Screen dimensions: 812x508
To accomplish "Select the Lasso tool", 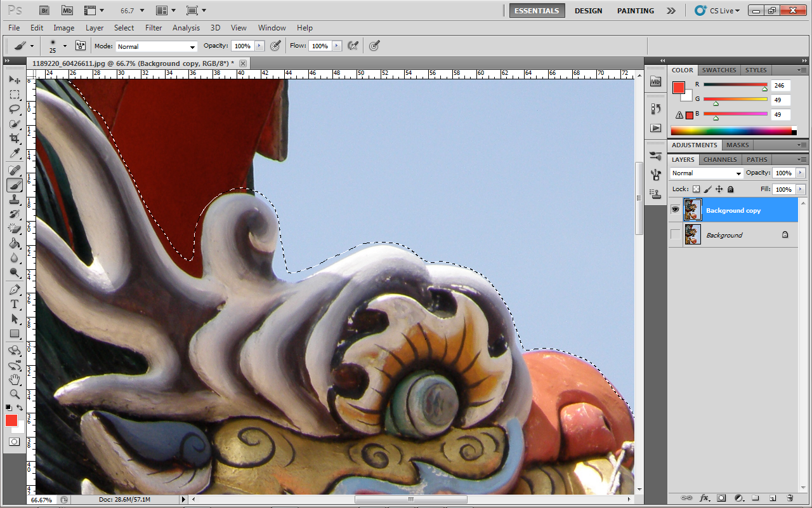I will point(15,109).
